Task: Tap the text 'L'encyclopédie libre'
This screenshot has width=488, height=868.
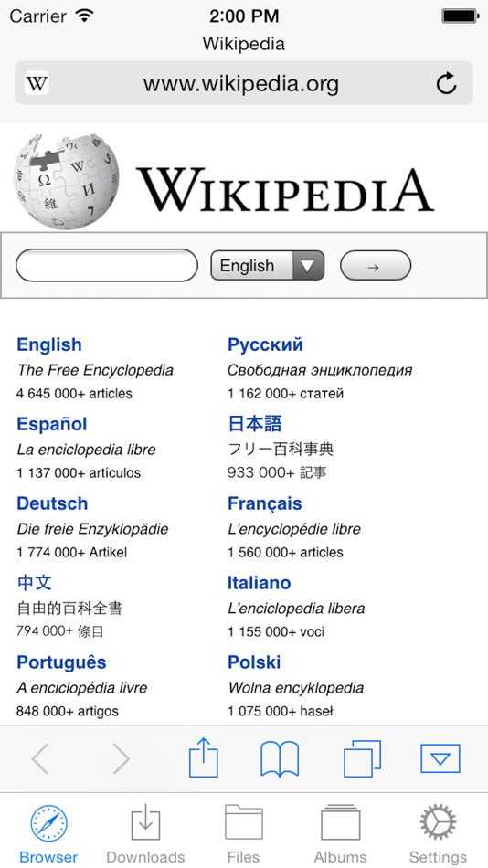Action: pyautogui.click(x=294, y=529)
